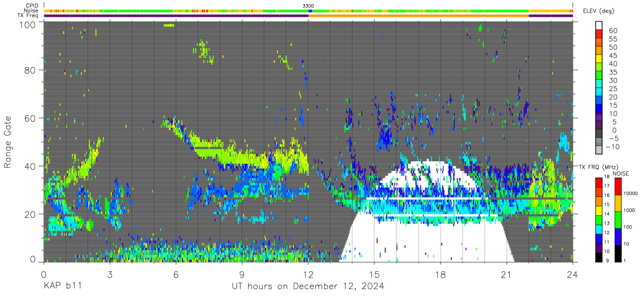Pick the red segment of ELEV colorbar
Viewport: 644px width, 297px height.
(x=598, y=33)
